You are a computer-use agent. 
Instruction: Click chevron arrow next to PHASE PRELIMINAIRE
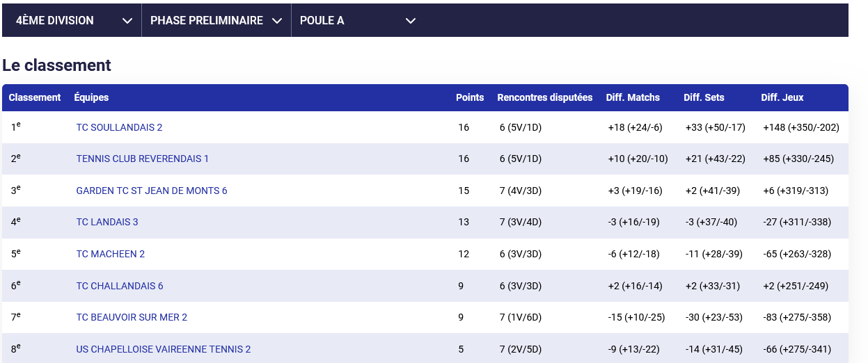coord(277,21)
